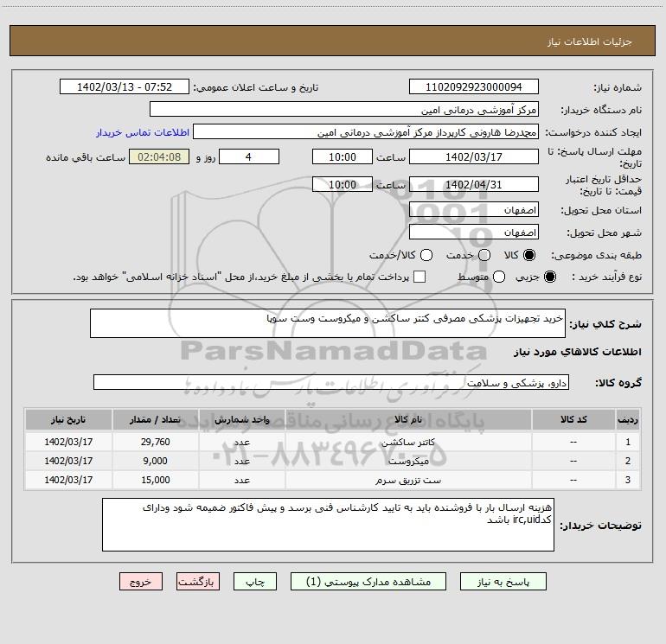
Task: Open buyer contact info link
Action: tap(143, 132)
